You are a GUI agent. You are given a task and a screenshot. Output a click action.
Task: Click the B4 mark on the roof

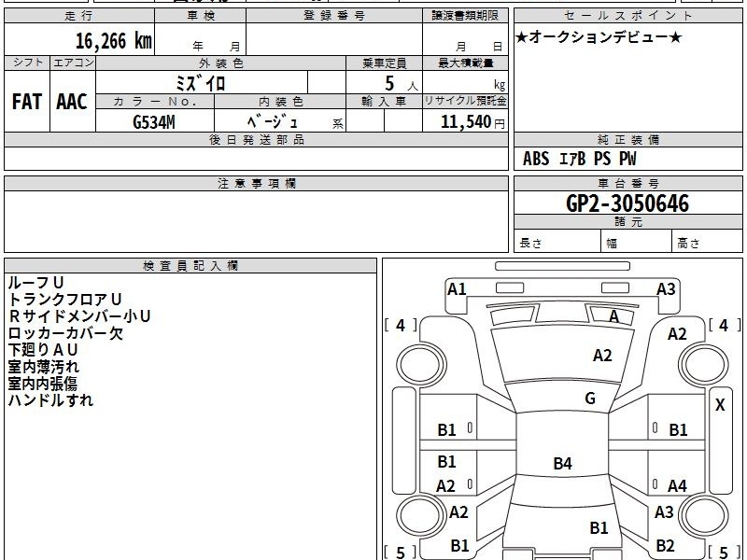pos(562,463)
